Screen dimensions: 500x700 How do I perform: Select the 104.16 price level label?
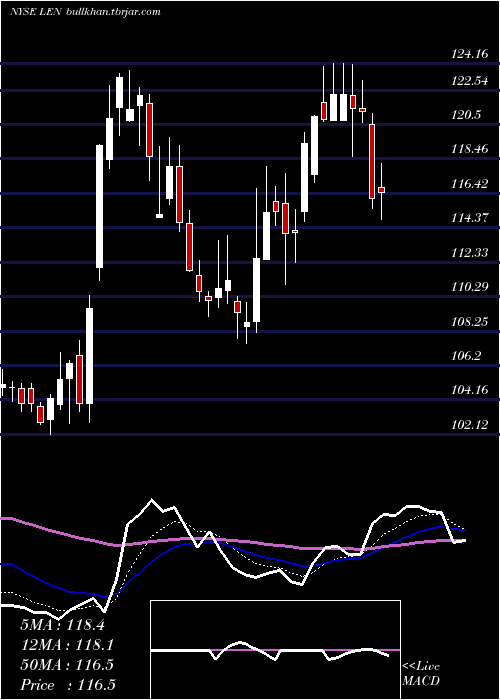point(470,390)
